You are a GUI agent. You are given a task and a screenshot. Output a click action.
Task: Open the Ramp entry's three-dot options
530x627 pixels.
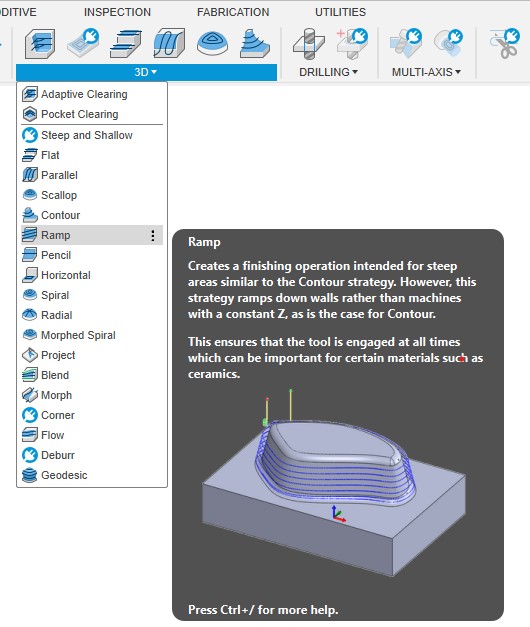(153, 235)
